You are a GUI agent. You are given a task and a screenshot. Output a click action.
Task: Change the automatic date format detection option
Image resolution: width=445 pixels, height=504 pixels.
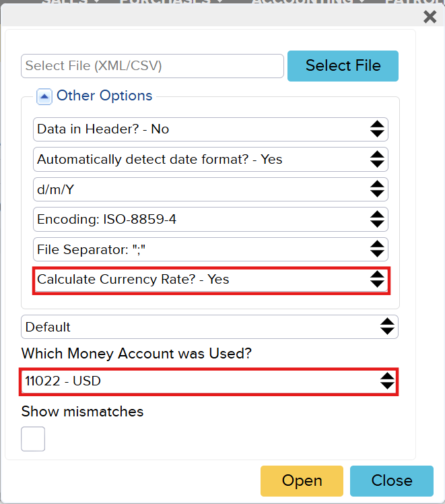click(210, 160)
